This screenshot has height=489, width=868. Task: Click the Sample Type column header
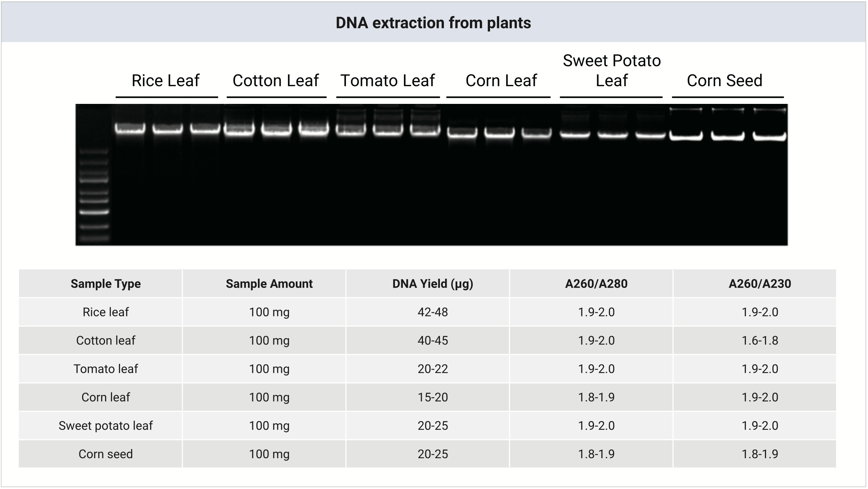point(105,284)
